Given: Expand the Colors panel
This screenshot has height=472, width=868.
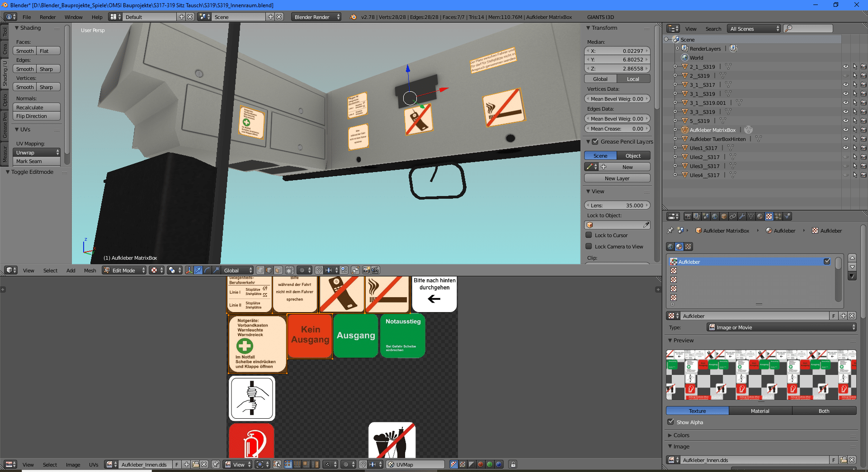Looking at the screenshot, I should click(681, 435).
